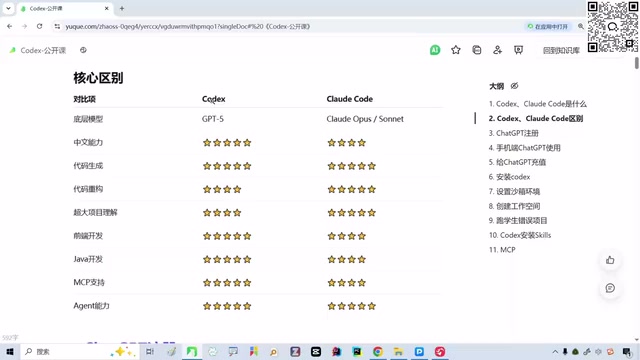The height and width of the screenshot is (360, 640).
Task: Toggle outline visibility eye icon beside 大纲
Action: pyautogui.click(x=514, y=86)
